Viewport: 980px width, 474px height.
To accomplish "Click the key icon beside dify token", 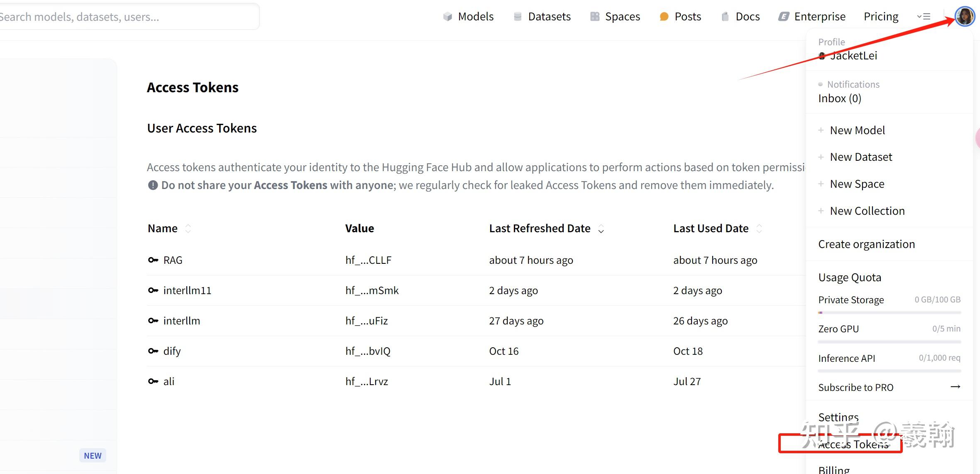I will [153, 351].
